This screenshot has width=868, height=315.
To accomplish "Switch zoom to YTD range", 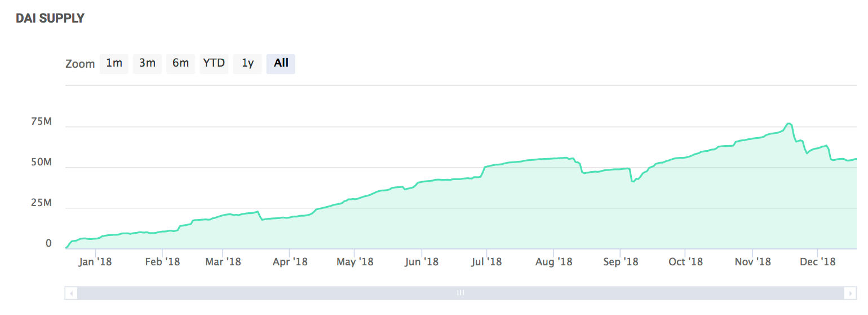I will (x=214, y=63).
